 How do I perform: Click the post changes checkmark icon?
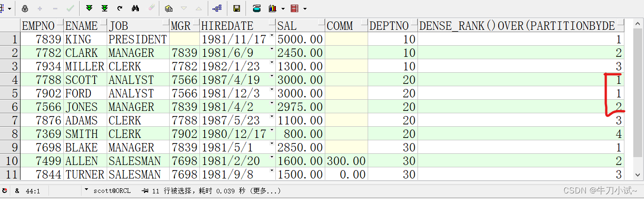tap(70, 8)
